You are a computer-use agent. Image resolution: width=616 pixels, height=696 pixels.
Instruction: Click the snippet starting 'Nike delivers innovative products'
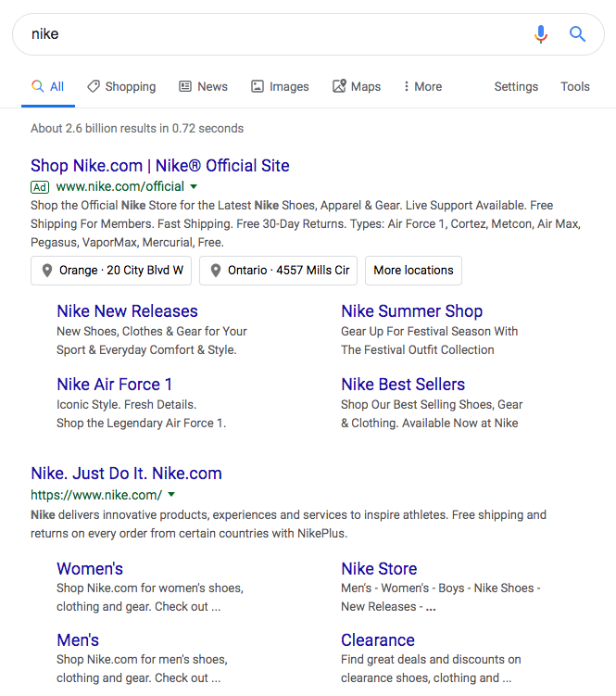coord(288,525)
